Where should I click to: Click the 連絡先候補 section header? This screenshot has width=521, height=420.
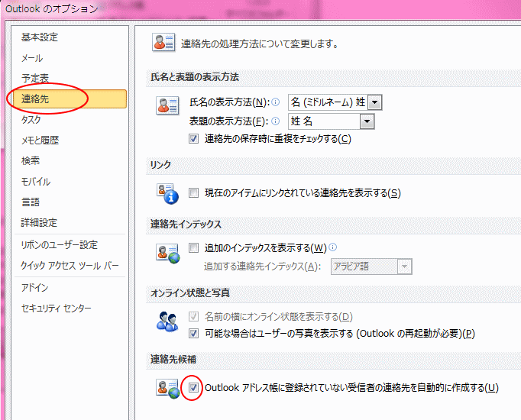(173, 359)
